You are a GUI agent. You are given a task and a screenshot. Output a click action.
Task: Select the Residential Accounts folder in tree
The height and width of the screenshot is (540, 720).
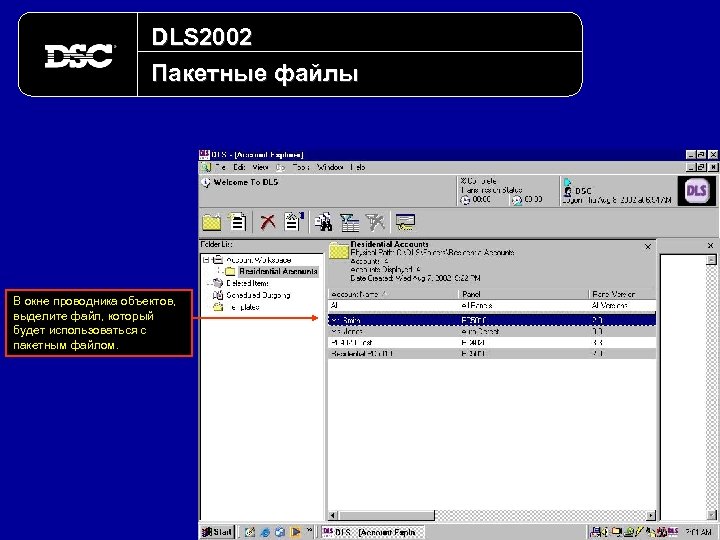click(278, 271)
